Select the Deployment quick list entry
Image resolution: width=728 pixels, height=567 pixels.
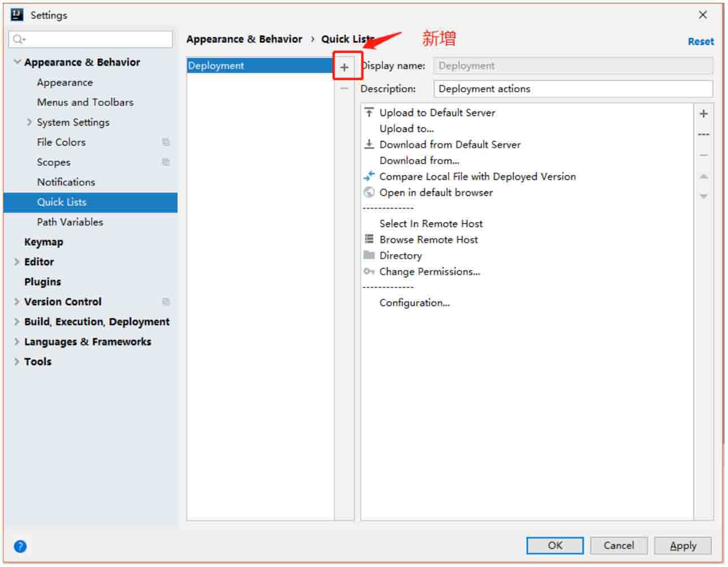pyautogui.click(x=260, y=66)
